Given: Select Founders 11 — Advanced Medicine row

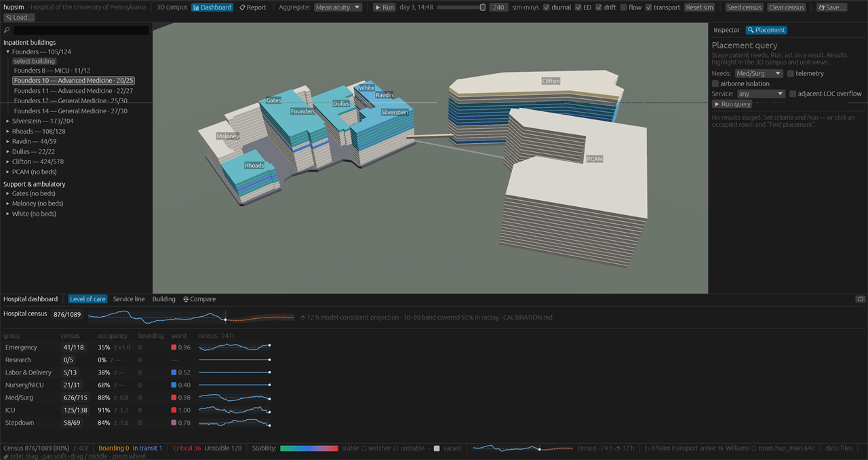Looking at the screenshot, I should (x=73, y=91).
